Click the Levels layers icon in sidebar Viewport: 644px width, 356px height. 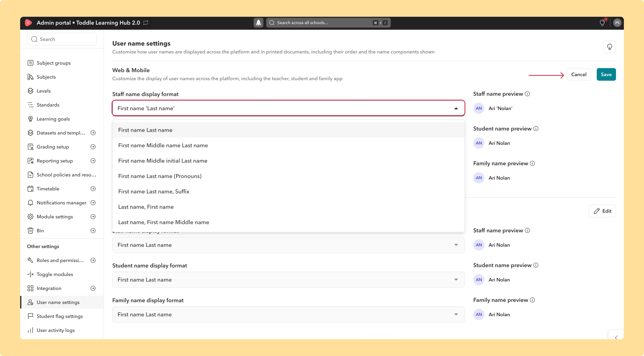[x=31, y=91]
